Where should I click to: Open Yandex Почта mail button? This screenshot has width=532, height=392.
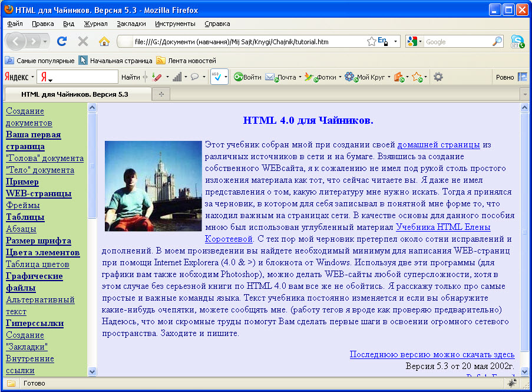283,77
